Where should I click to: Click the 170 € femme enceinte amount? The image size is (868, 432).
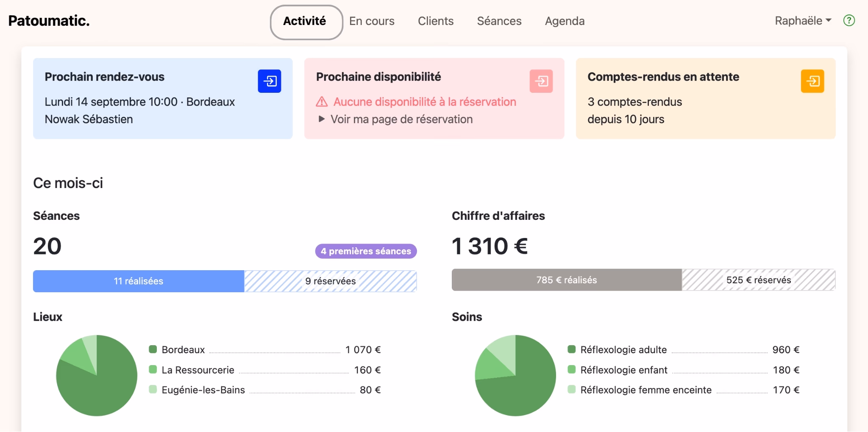pos(786,390)
